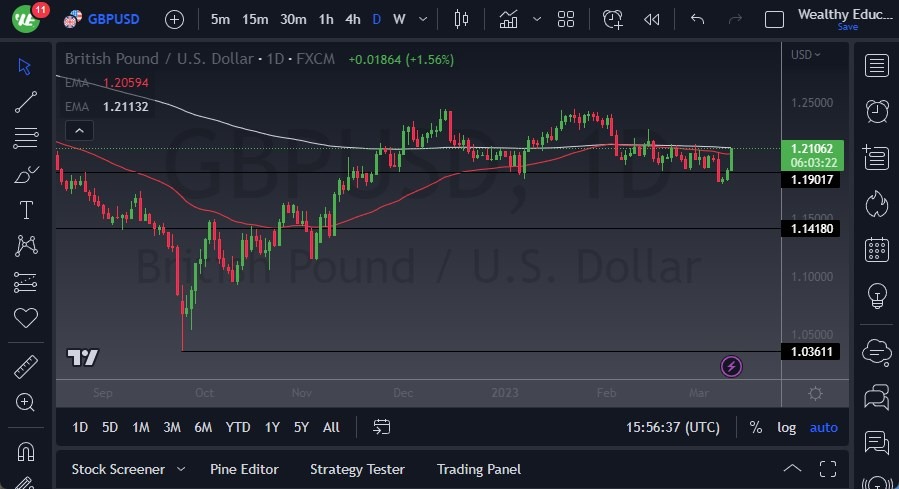The height and width of the screenshot is (489, 899).
Task: Open the ideas lightbulb icon
Action: click(x=877, y=295)
